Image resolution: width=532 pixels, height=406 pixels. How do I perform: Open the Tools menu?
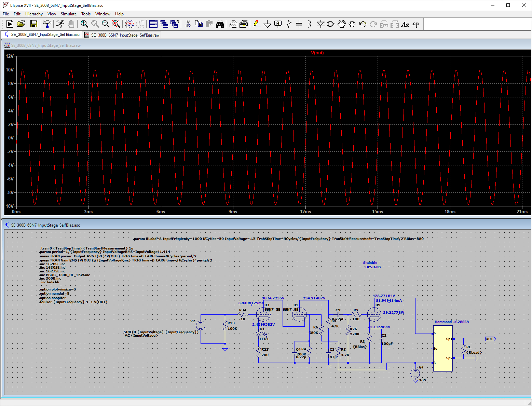(86, 14)
